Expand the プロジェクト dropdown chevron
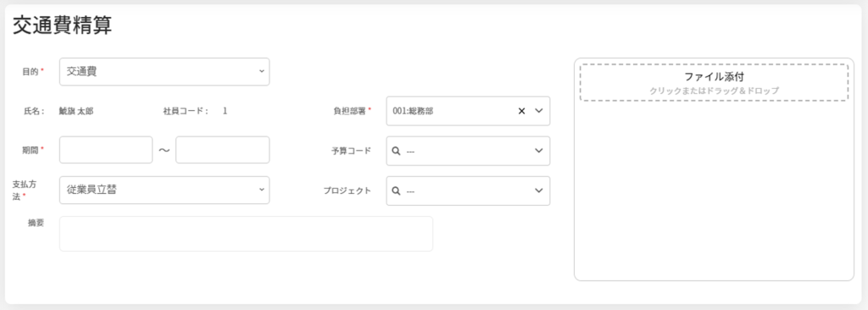 (539, 191)
